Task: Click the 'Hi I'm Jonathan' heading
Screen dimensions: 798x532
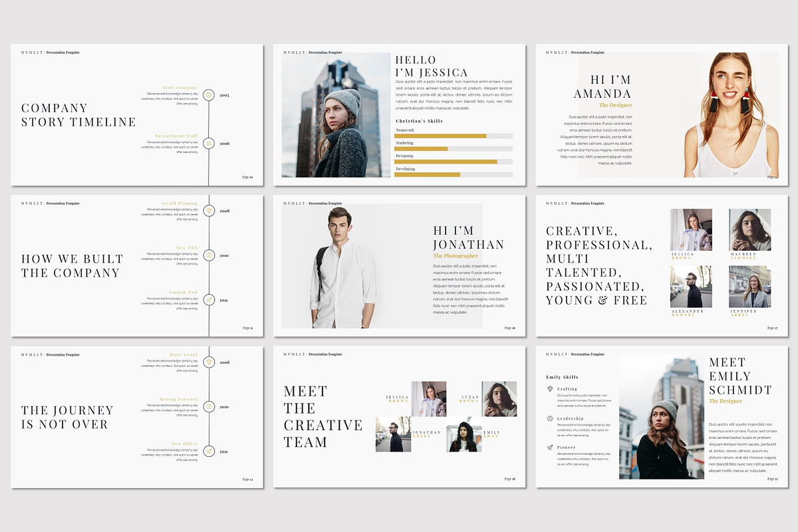Action: tap(469, 237)
